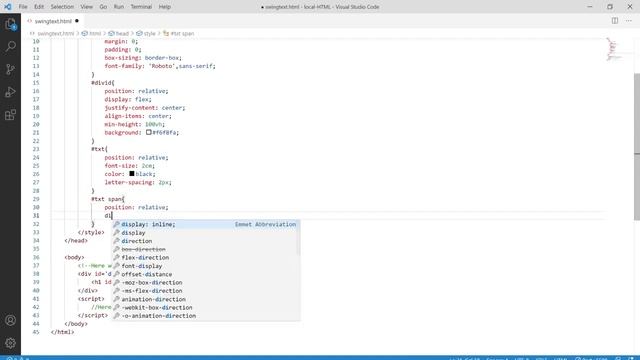Click the 'font-size: 2em;' line
Image resolution: width=640 pixels, height=360 pixels.
[130, 166]
